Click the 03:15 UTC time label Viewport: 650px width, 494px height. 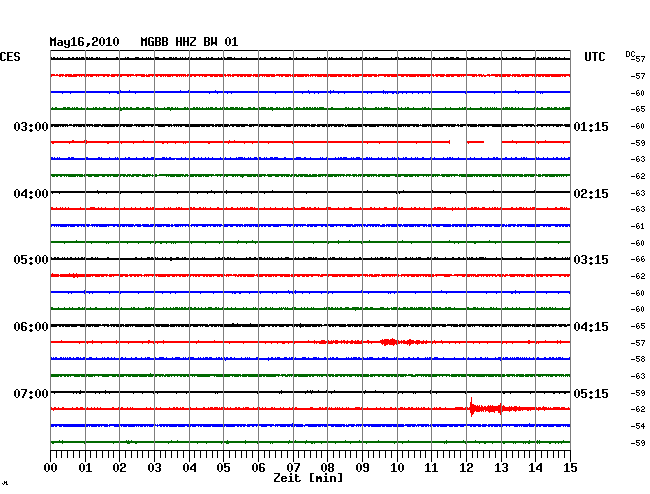(591, 260)
